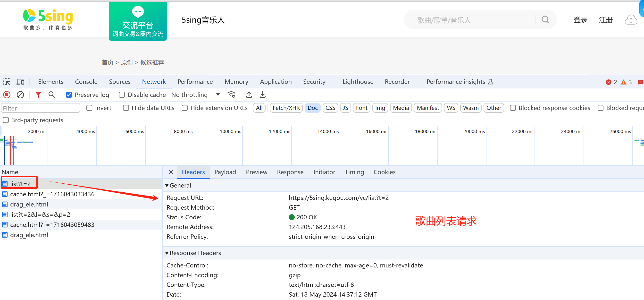Click document icon beside cache.html?_=1716043033436
The image size is (644, 300).
point(5,194)
